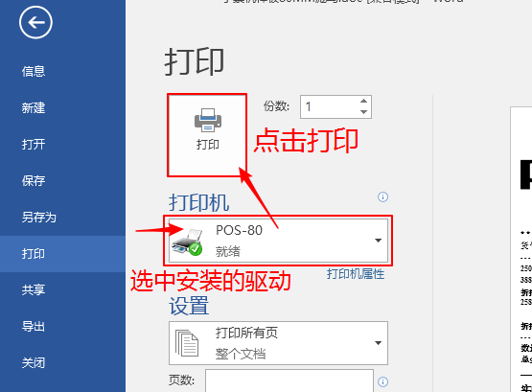Choose 打开 (Open) in the sidebar

click(x=34, y=145)
